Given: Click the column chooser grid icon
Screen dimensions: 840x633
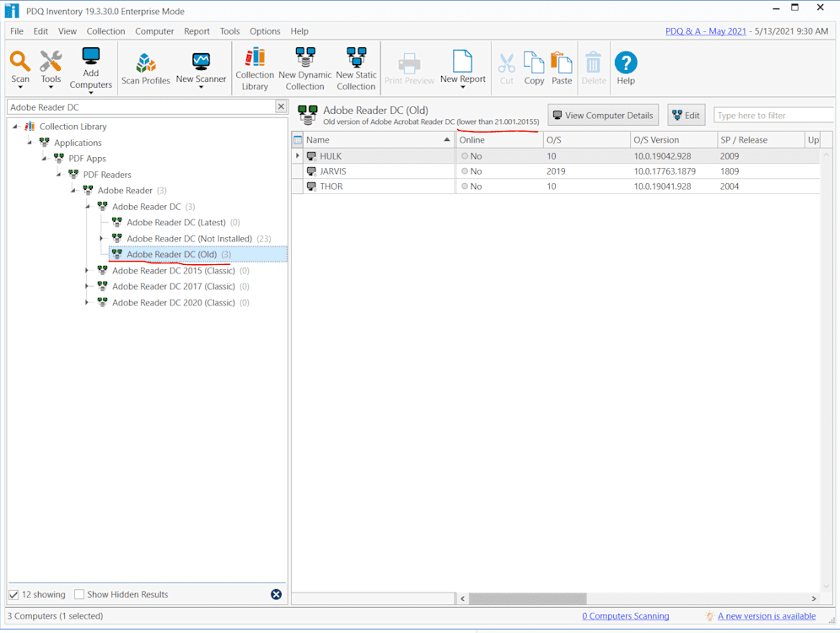Looking at the screenshot, I should [298, 140].
